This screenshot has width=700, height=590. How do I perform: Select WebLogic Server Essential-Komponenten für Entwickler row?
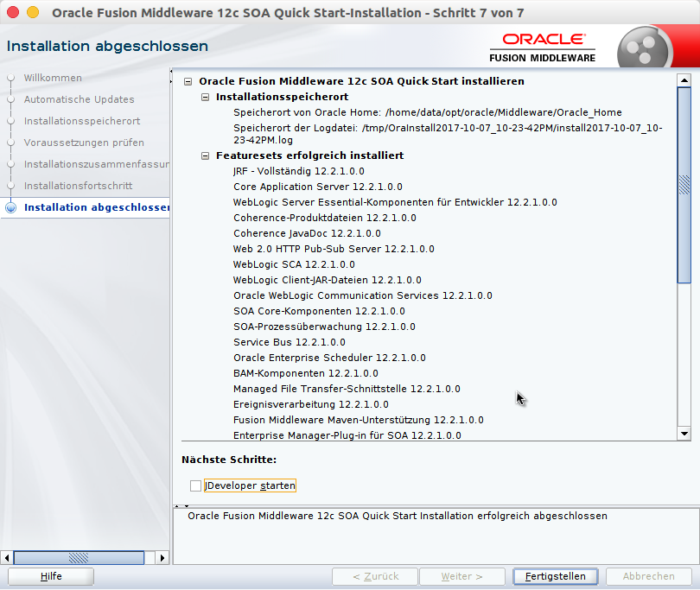[395, 203]
